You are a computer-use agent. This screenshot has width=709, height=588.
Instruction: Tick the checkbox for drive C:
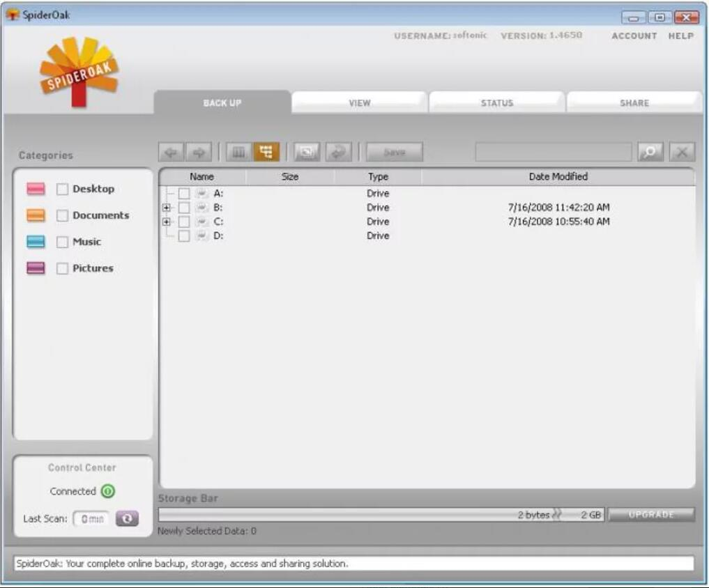[x=184, y=222]
